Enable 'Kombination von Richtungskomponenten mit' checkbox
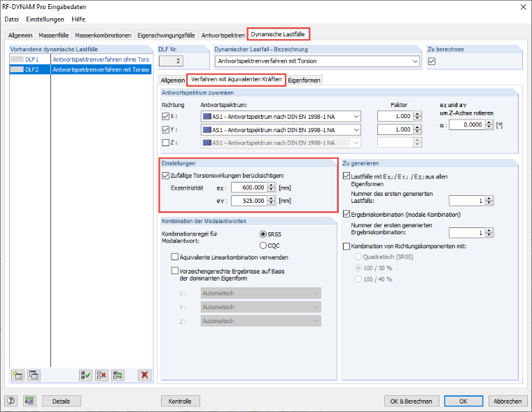Viewport: 532px width, 412px height. tap(346, 246)
